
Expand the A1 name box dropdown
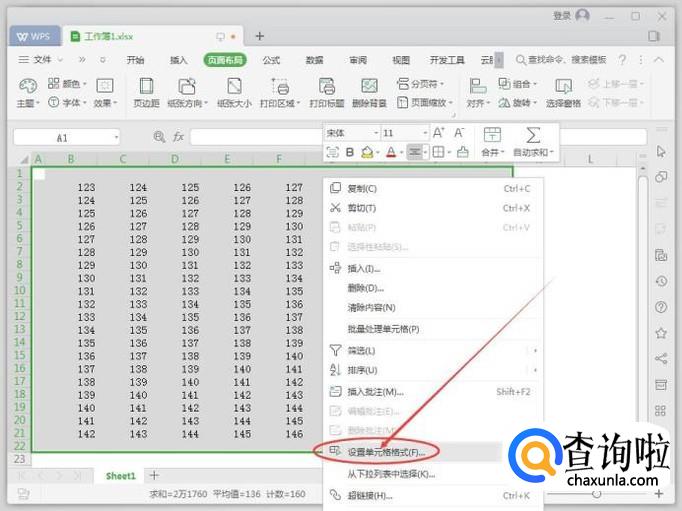pyautogui.click(x=117, y=137)
